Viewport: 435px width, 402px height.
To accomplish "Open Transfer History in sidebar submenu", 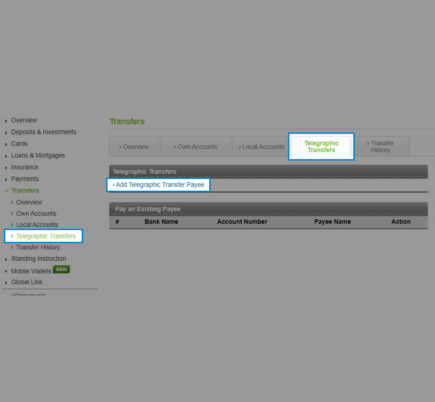I will (x=38, y=247).
